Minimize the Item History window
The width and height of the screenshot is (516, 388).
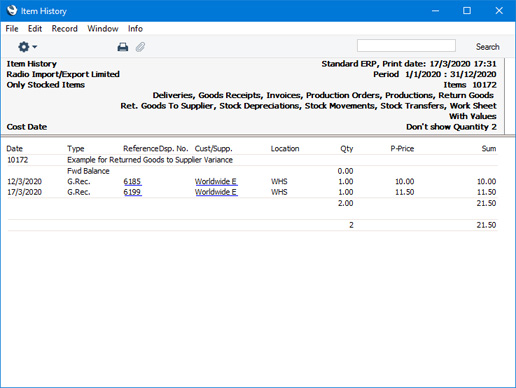[435, 11]
